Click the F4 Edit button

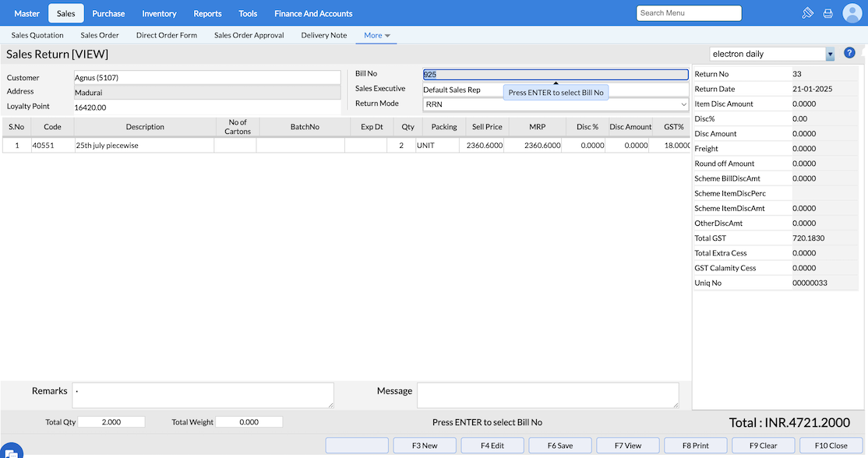492,446
